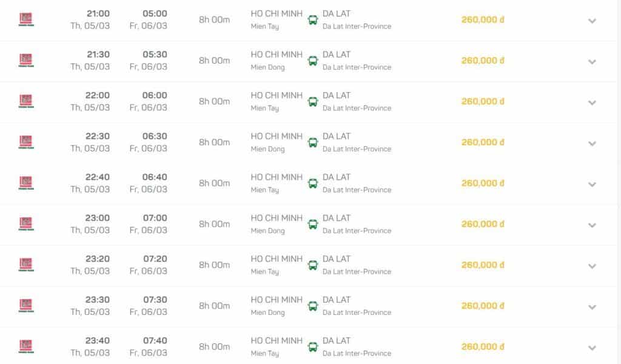Screen dimensions: 621x364
Task: Click 8h 00m duration of 22:00 trip
Action: pos(214,101)
